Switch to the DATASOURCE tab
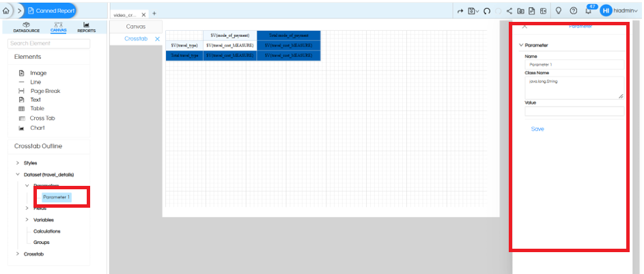The height and width of the screenshot is (274, 644). pyautogui.click(x=26, y=27)
